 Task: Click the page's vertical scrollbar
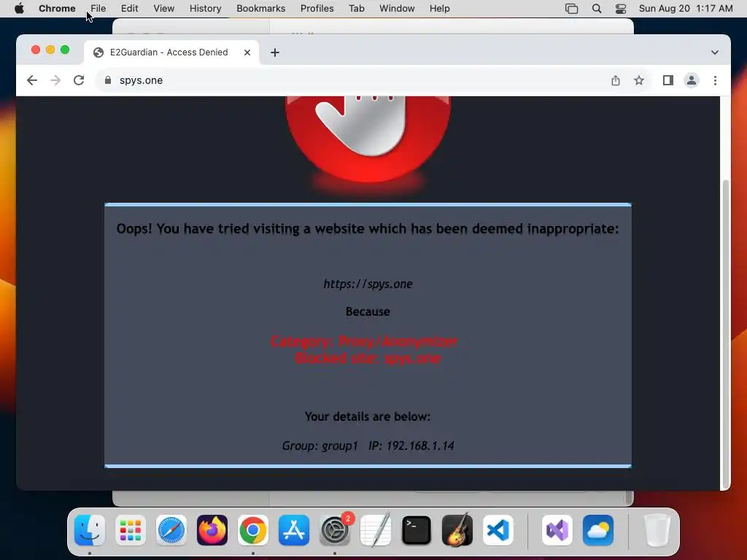726,333
